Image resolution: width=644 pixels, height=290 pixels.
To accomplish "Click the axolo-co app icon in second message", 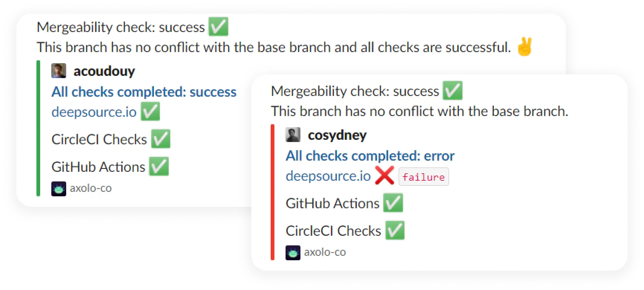I will (x=293, y=252).
